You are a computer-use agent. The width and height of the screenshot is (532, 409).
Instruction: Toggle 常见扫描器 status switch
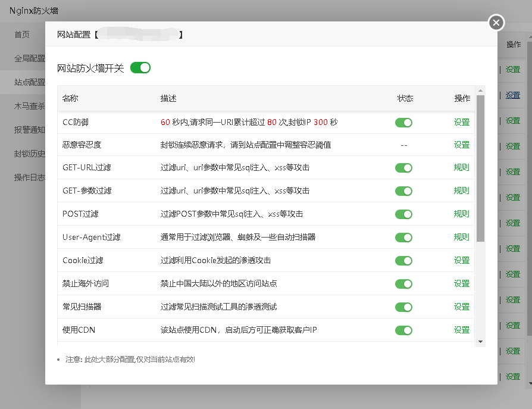click(403, 307)
